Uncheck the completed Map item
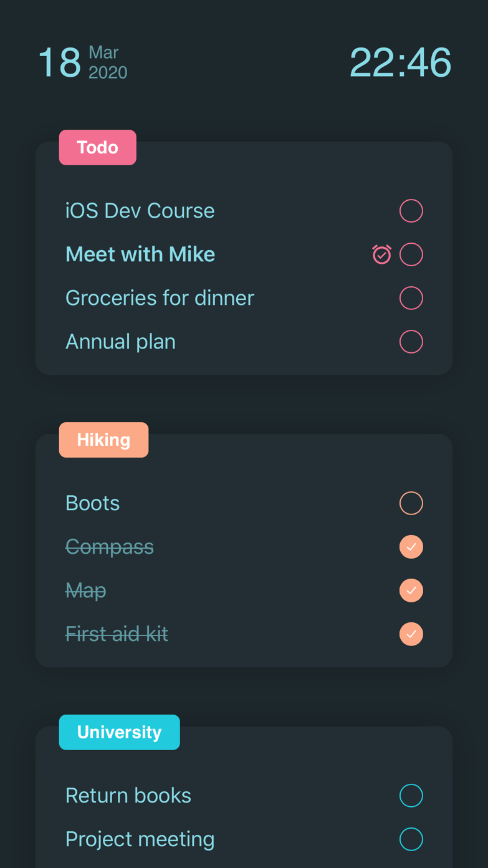The height and width of the screenshot is (868, 488). point(411,591)
